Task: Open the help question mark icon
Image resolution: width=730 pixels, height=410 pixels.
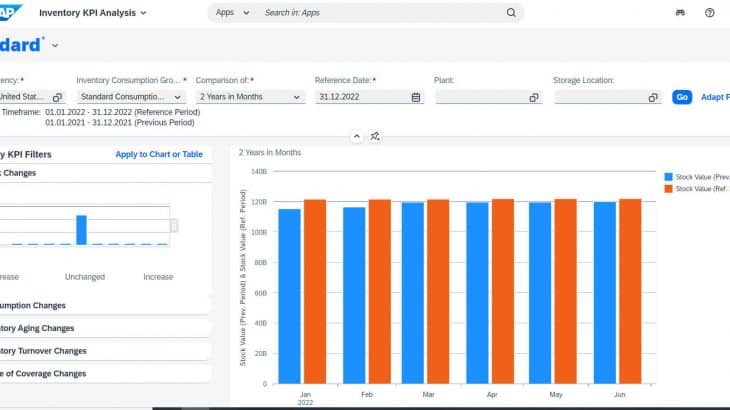Action: tap(709, 13)
